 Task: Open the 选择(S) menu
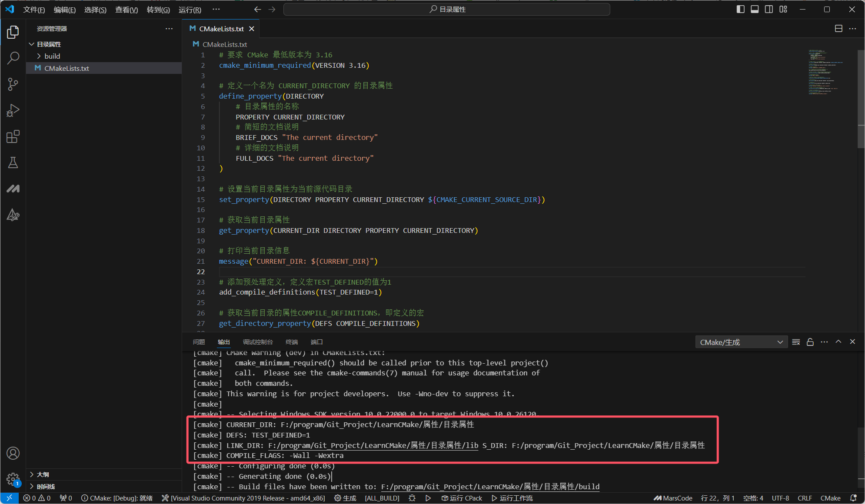point(95,10)
